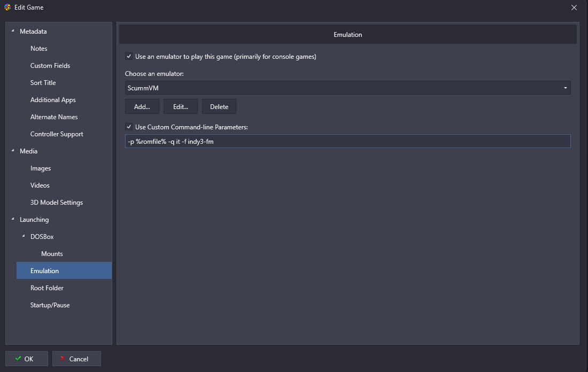The width and height of the screenshot is (588, 372).
Task: Select Custom Fields in sidebar
Action: [50, 66]
